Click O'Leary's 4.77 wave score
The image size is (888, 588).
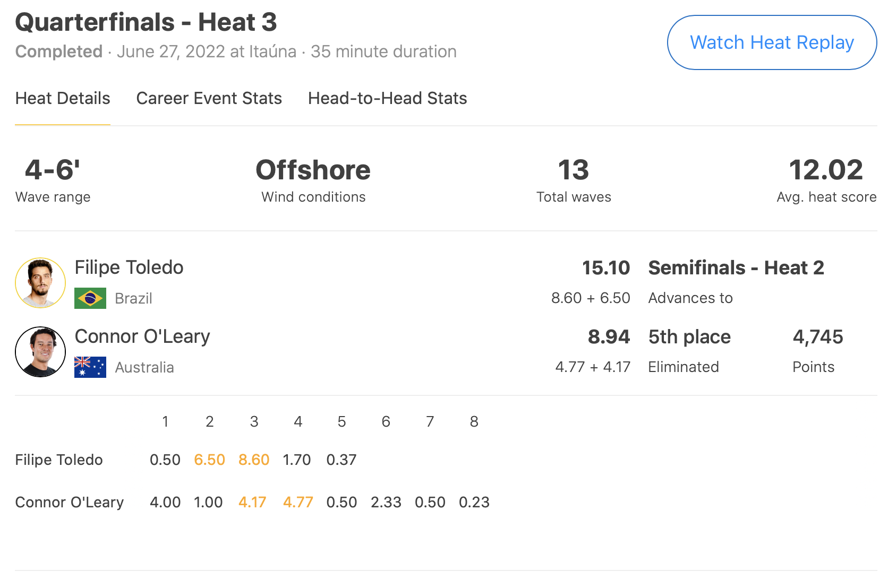(298, 502)
